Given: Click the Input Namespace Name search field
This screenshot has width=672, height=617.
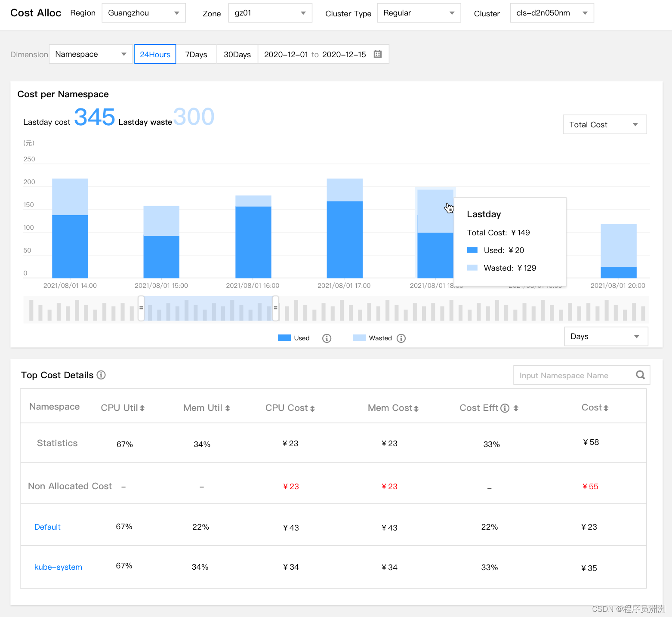Looking at the screenshot, I should coord(582,375).
